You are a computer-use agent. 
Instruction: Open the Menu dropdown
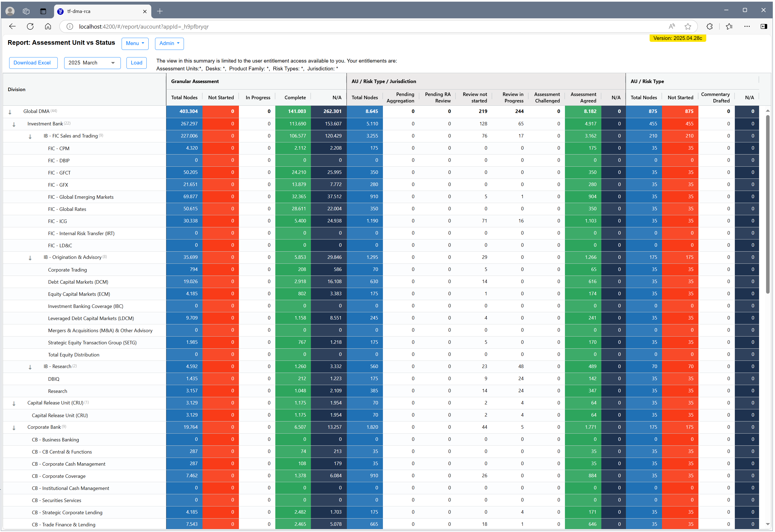[135, 43]
